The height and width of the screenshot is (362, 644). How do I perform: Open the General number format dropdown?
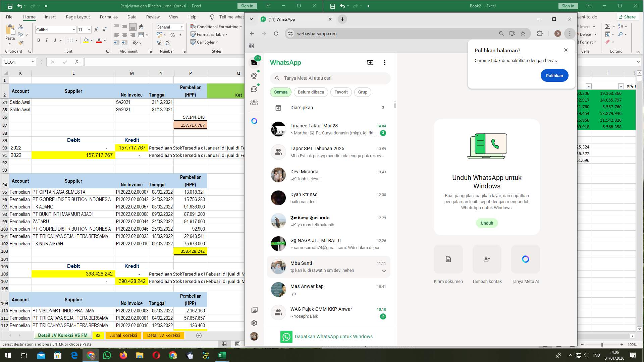pyautogui.click(x=181, y=27)
